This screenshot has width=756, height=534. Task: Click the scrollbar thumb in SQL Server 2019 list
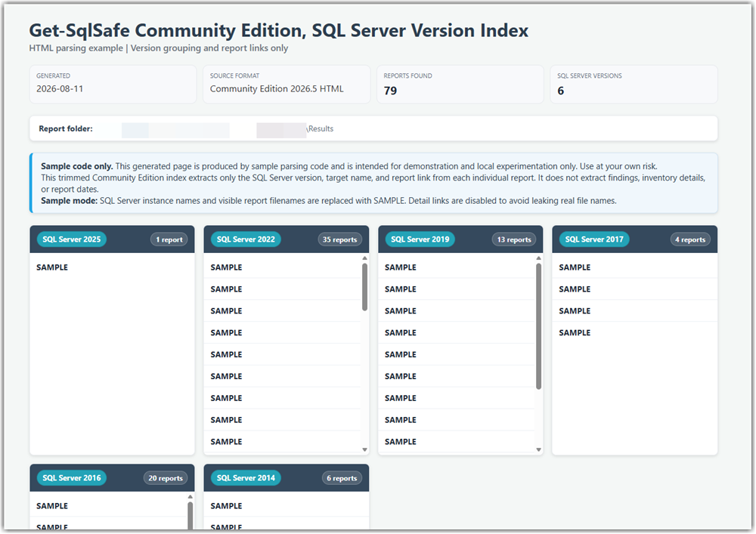point(538,326)
